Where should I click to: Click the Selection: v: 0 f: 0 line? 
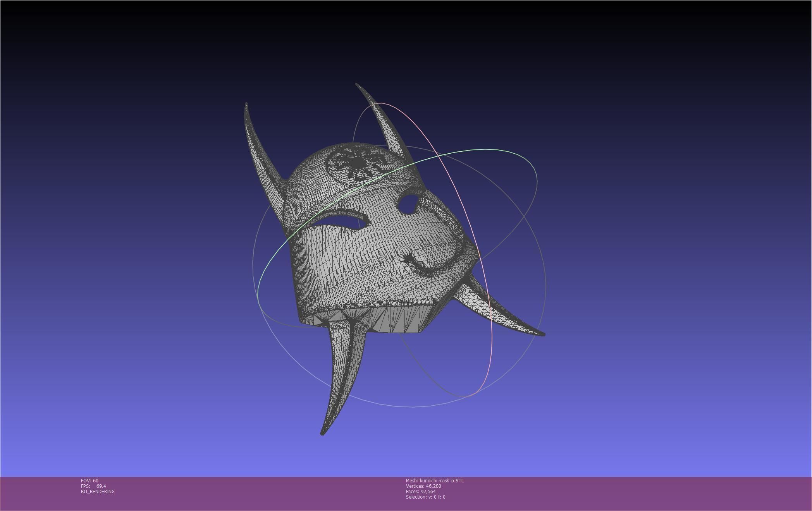coord(425,497)
